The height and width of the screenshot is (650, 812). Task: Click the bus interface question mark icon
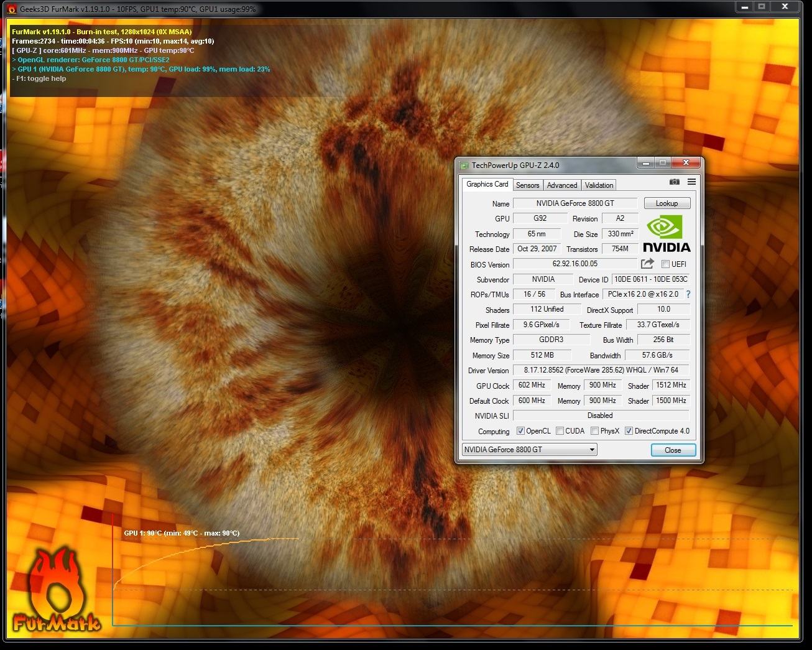point(688,294)
